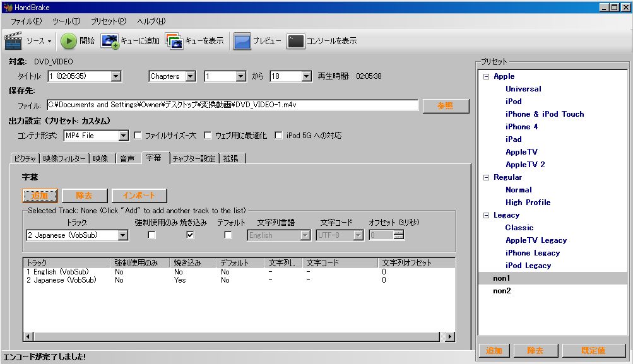The width and height of the screenshot is (633, 364).
Task: Click the green Start encode icon
Action: tap(69, 41)
